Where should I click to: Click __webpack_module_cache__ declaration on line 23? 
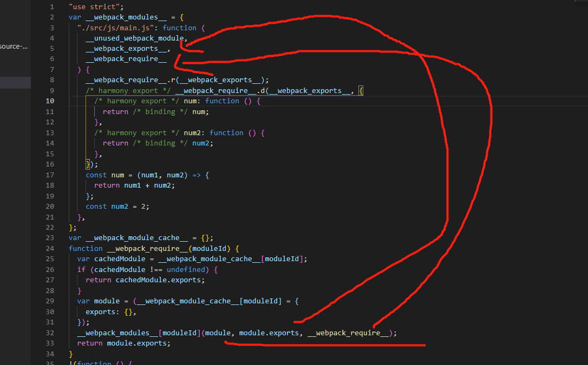[136, 238]
